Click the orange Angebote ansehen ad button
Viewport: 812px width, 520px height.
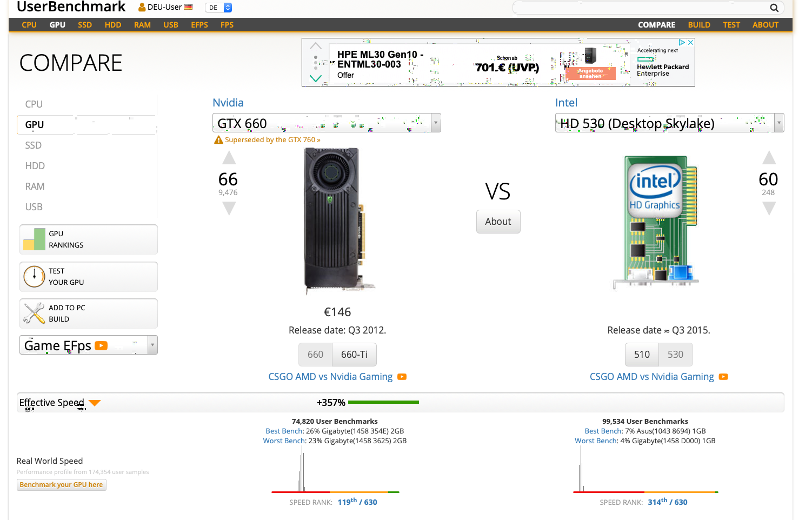(x=590, y=73)
